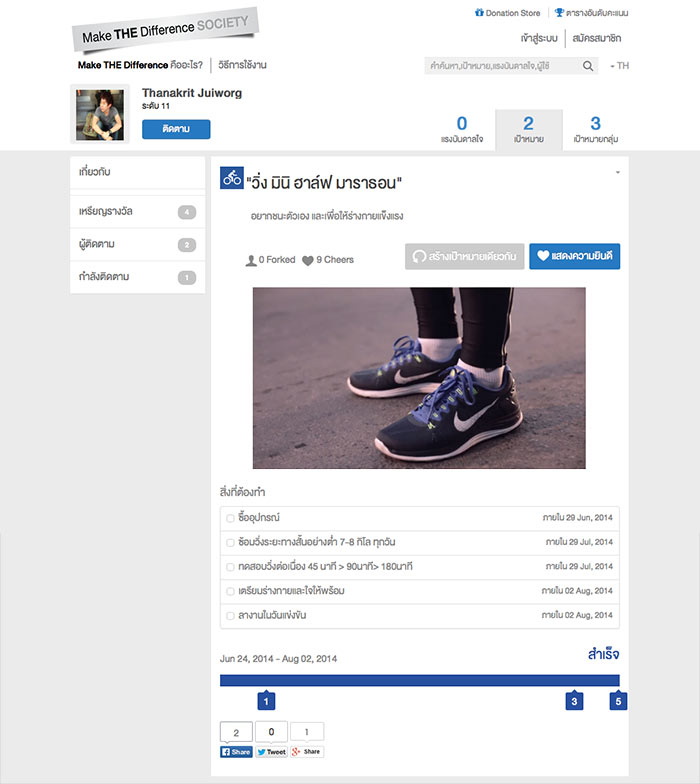Click the date range Jun 24, 2014 - Aug 02, 2014
Viewport: 700px width, 784px height.
point(278,659)
